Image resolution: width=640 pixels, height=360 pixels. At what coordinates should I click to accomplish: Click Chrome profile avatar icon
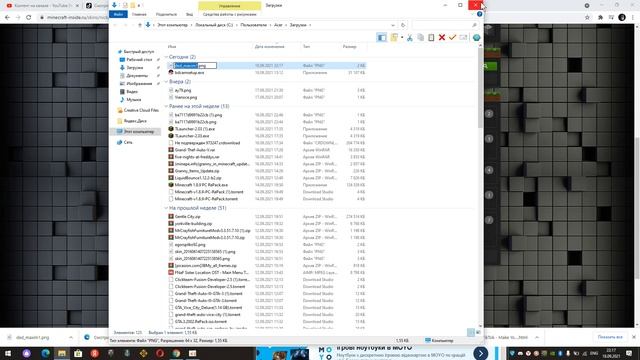(x=622, y=18)
